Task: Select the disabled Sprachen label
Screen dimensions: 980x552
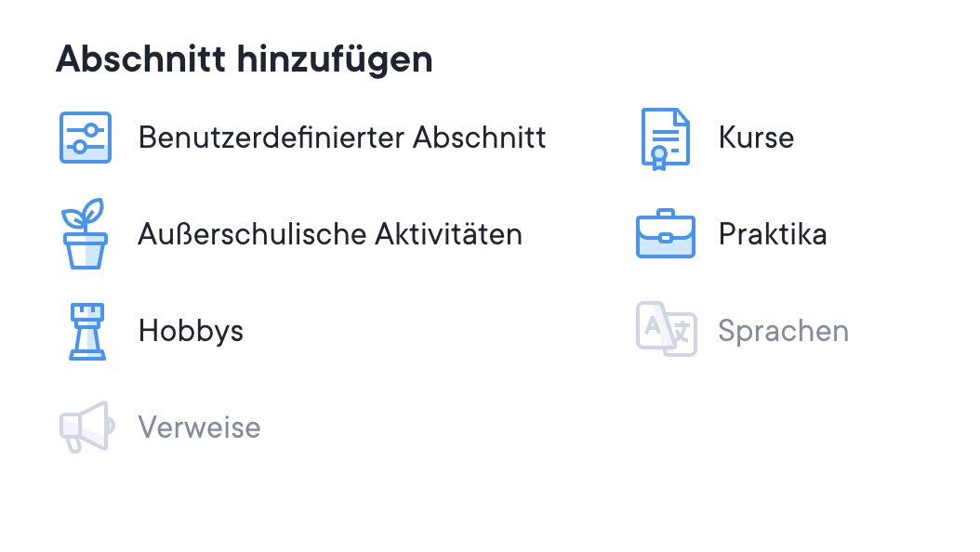Action: click(x=783, y=331)
